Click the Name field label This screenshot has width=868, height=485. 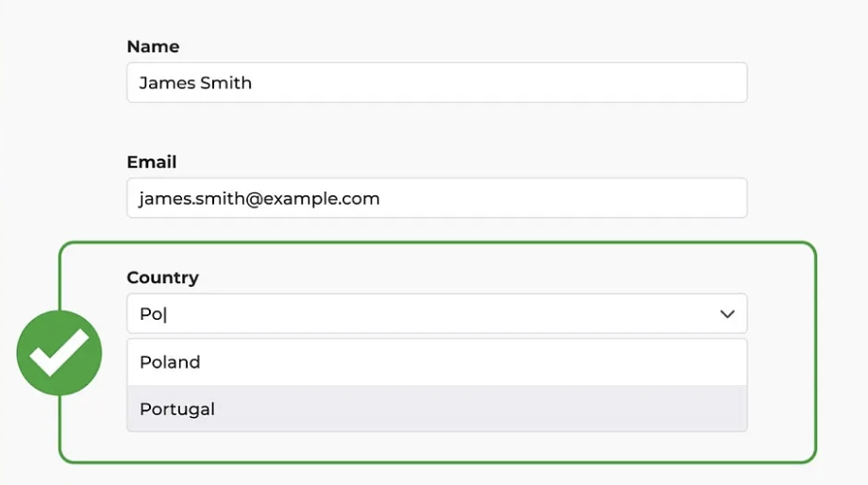[153, 46]
